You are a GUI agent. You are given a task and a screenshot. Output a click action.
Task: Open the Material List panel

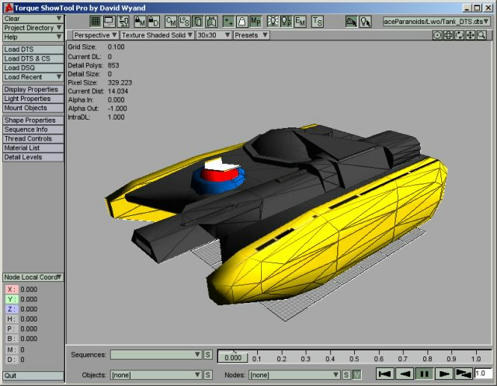[x=33, y=148]
